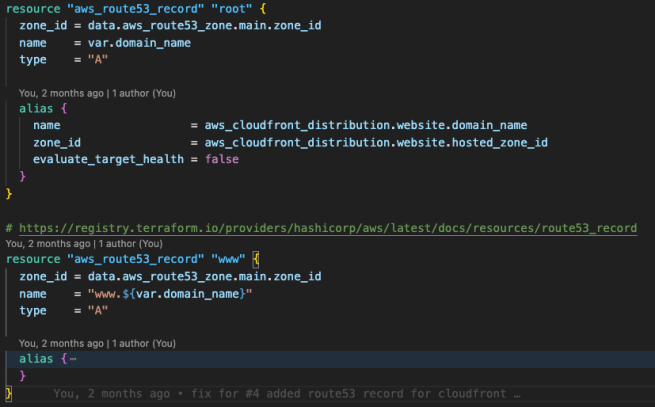Click closing brace of the www resource
The image size is (655, 407).
pos(9,393)
